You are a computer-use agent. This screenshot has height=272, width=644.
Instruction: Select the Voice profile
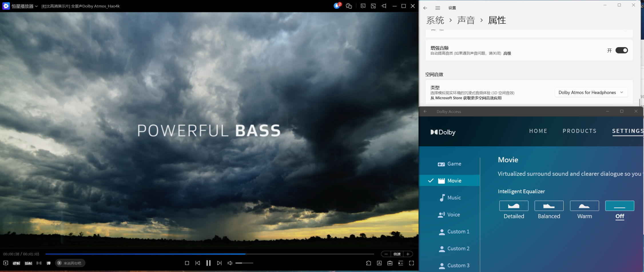[450, 215]
